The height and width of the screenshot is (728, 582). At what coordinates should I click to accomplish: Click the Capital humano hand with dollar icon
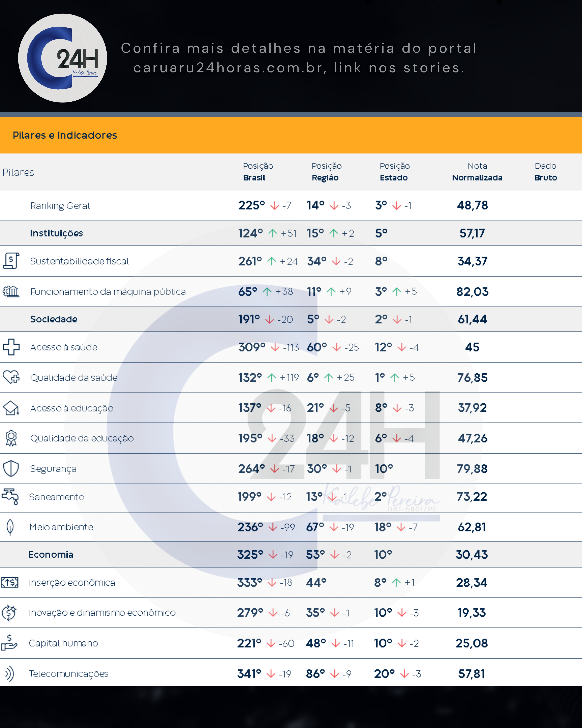pos(9,643)
